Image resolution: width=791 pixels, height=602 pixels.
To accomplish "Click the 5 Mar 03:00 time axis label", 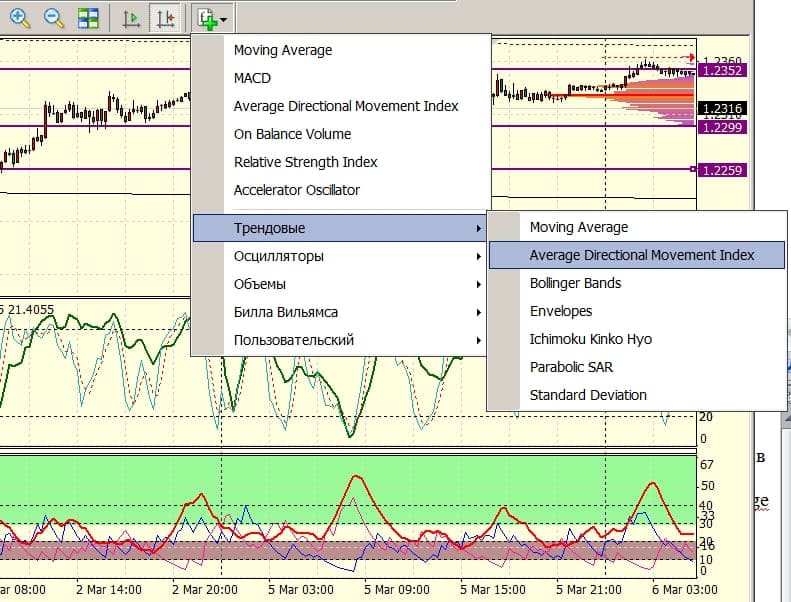I will pyautogui.click(x=301, y=589).
